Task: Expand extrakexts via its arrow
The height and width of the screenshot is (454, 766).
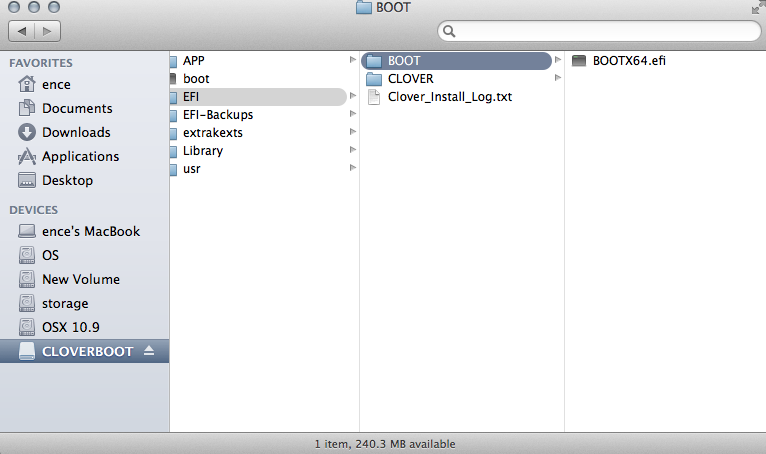Action: click(x=353, y=132)
